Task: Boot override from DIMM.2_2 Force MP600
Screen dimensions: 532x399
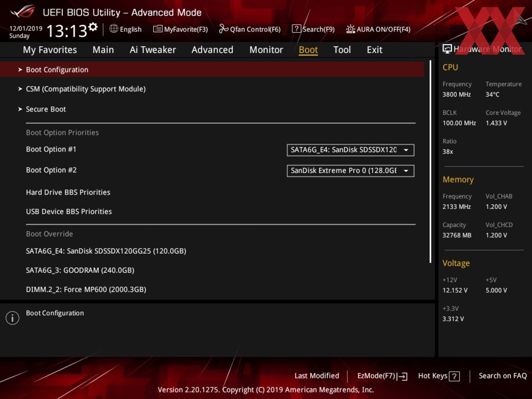Action: click(86, 289)
